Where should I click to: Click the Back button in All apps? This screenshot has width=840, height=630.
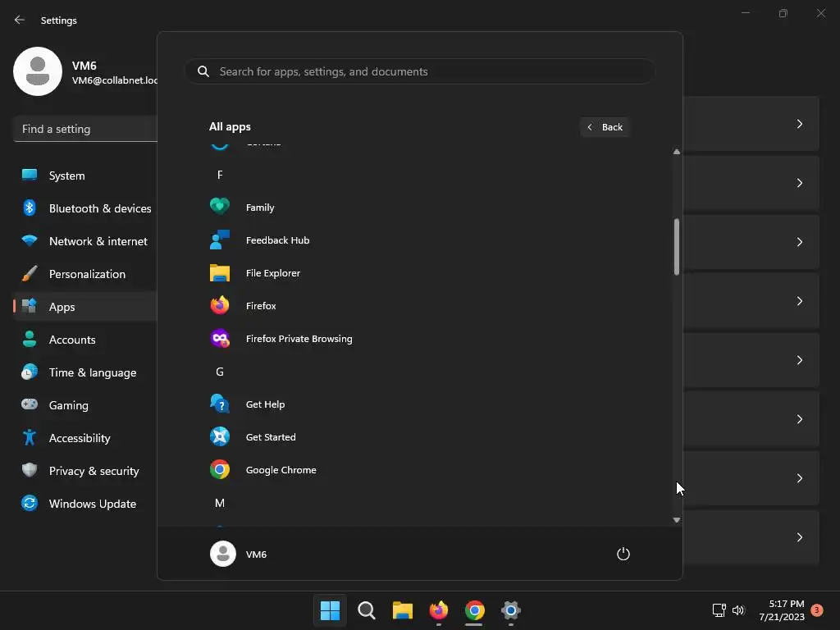click(x=605, y=127)
